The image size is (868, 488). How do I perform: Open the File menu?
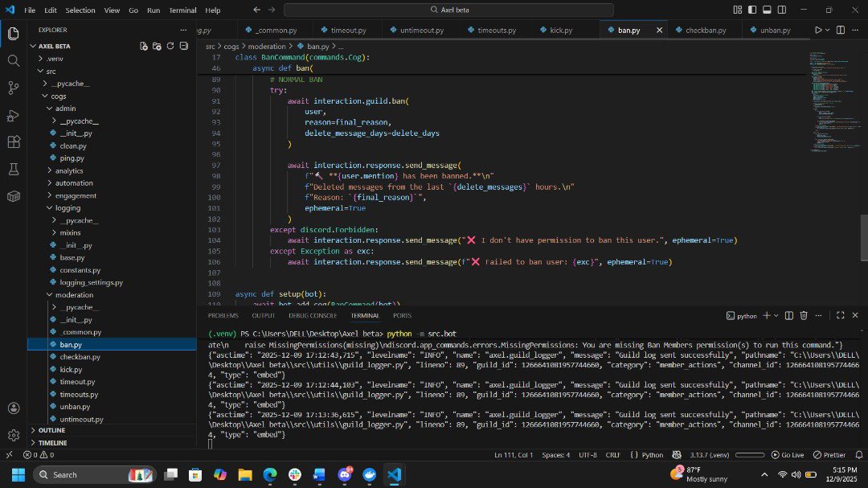30,10
